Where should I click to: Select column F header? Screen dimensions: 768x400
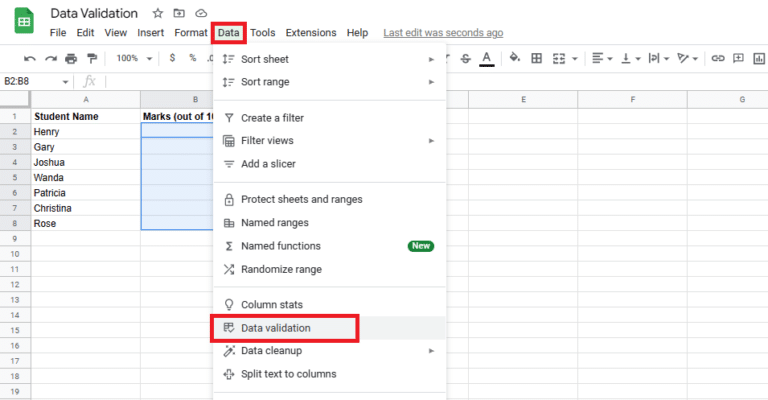tap(632, 99)
